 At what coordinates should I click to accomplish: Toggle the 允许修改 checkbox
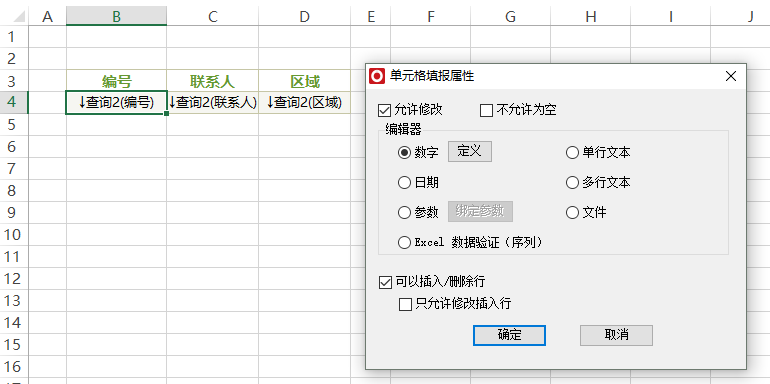point(384,110)
